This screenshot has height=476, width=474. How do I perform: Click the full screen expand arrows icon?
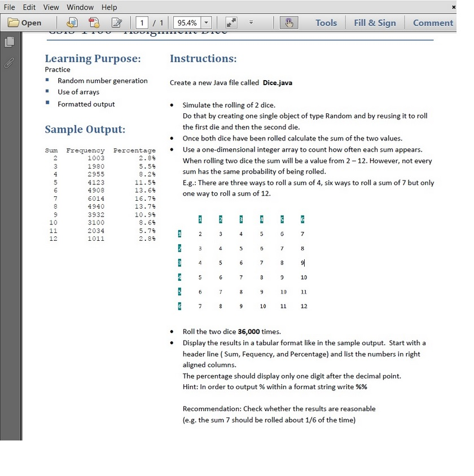231,23
